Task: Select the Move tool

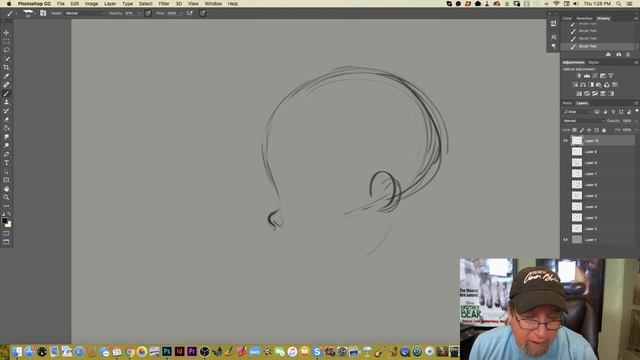Action: 6,33
